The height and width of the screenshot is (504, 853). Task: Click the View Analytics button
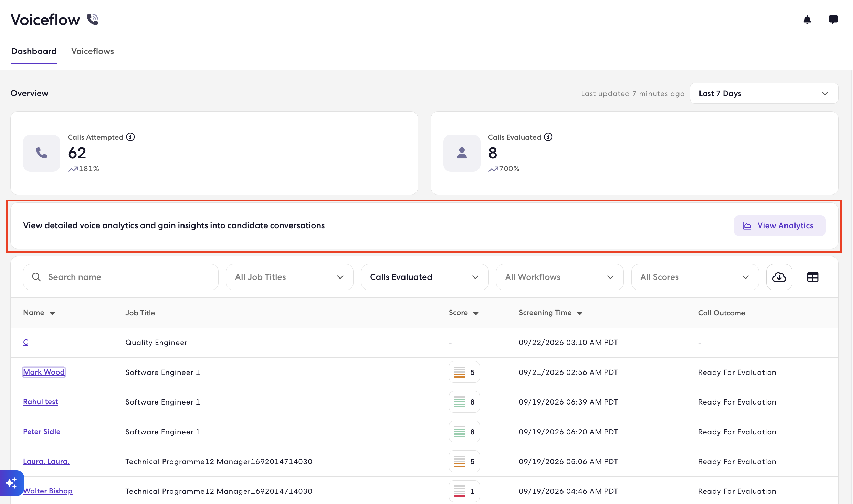pyautogui.click(x=780, y=225)
